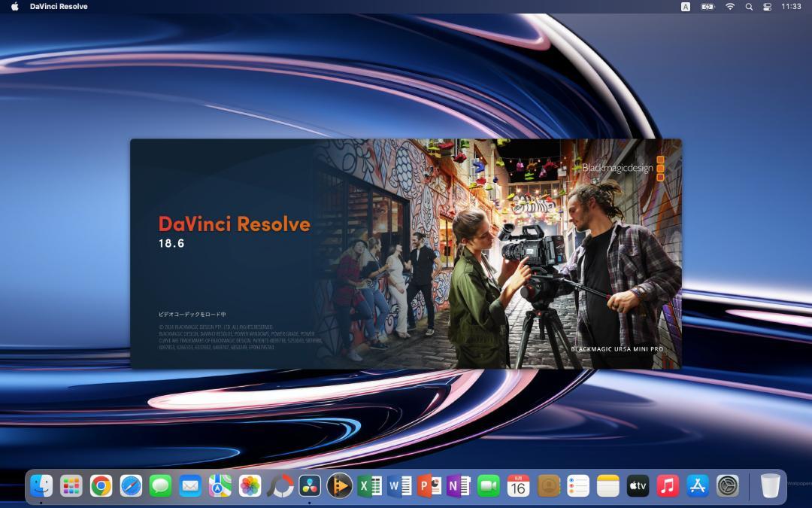812x508 pixels.
Task: Open Finder from the Dock
Action: click(41, 486)
